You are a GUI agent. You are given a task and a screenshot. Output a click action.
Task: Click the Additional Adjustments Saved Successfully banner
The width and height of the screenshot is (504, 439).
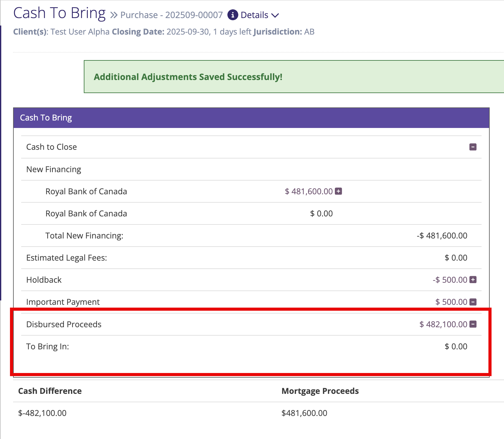(x=188, y=77)
